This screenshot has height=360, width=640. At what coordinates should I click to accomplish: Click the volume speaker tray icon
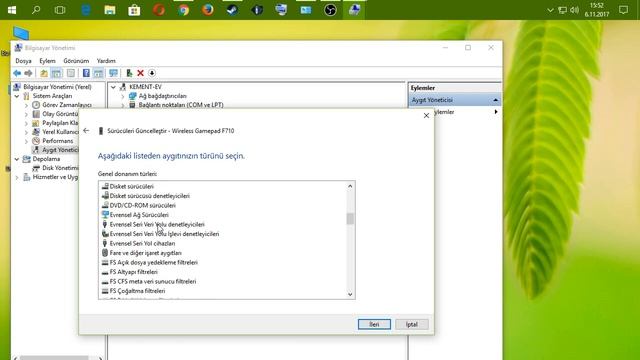(574, 10)
